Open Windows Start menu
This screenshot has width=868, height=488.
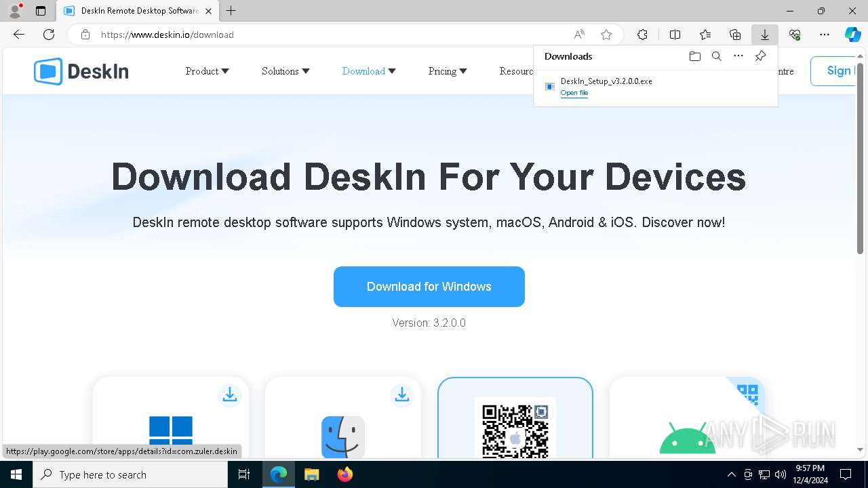16,474
